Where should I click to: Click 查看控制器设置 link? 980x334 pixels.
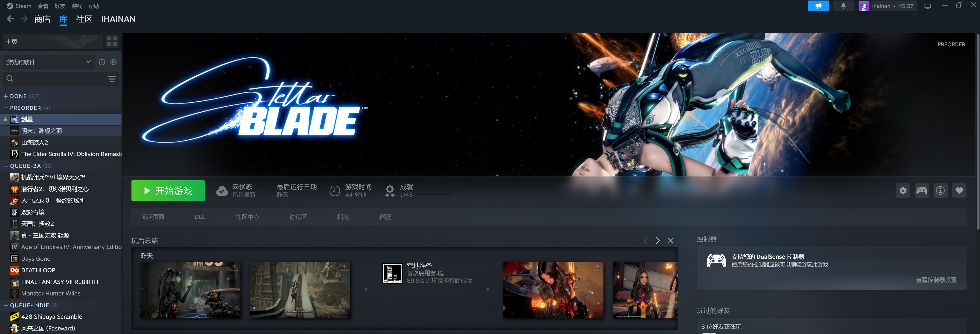(936, 280)
